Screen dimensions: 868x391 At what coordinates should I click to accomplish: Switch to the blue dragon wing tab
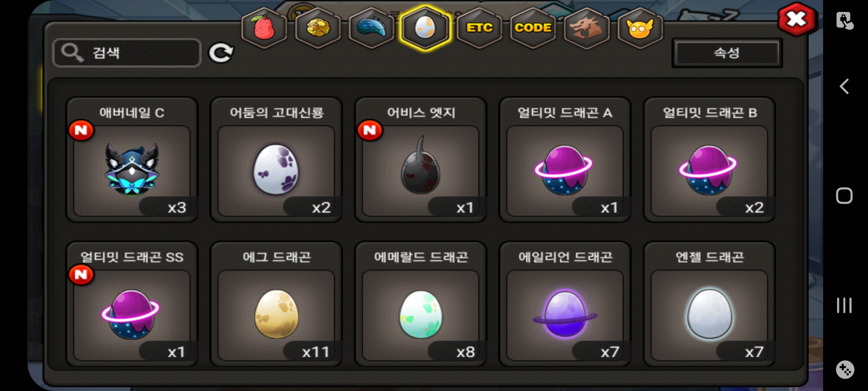(x=371, y=28)
